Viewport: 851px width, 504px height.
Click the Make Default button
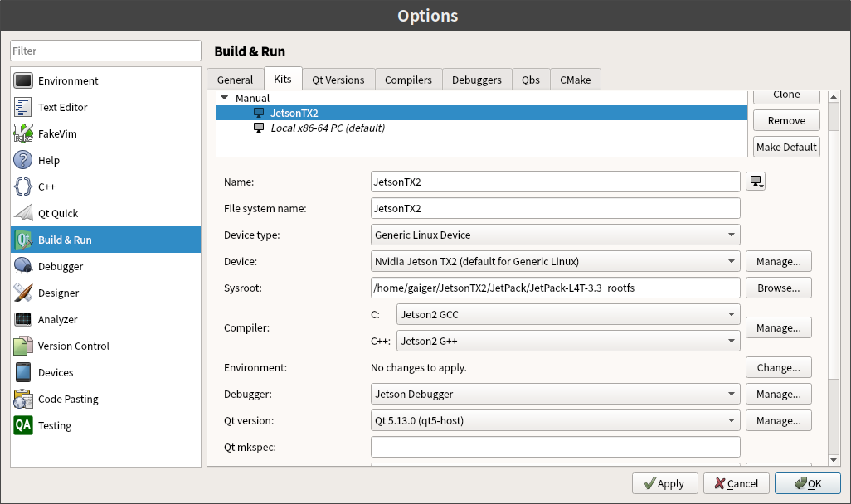coord(785,147)
